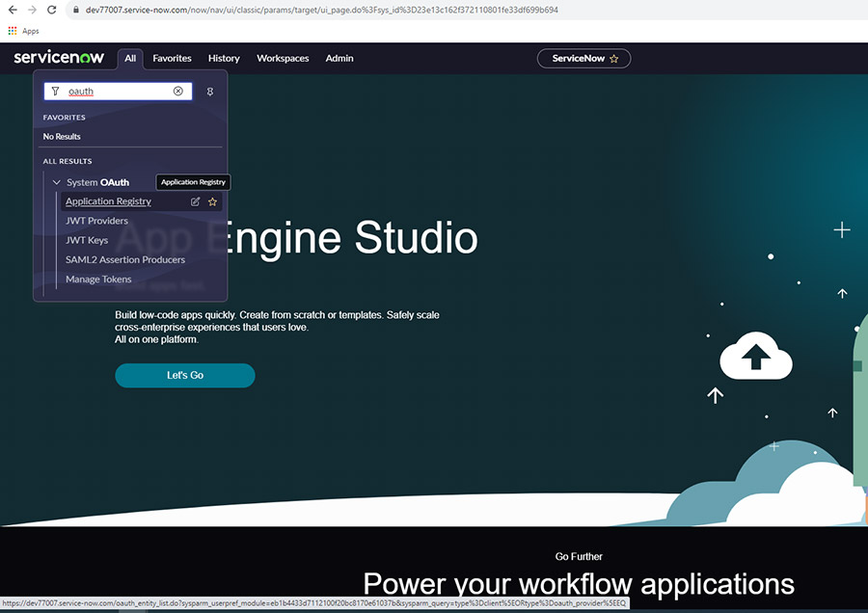The image size is (868, 613).
Task: Click the star in ServiceNow pill
Action: (x=614, y=59)
